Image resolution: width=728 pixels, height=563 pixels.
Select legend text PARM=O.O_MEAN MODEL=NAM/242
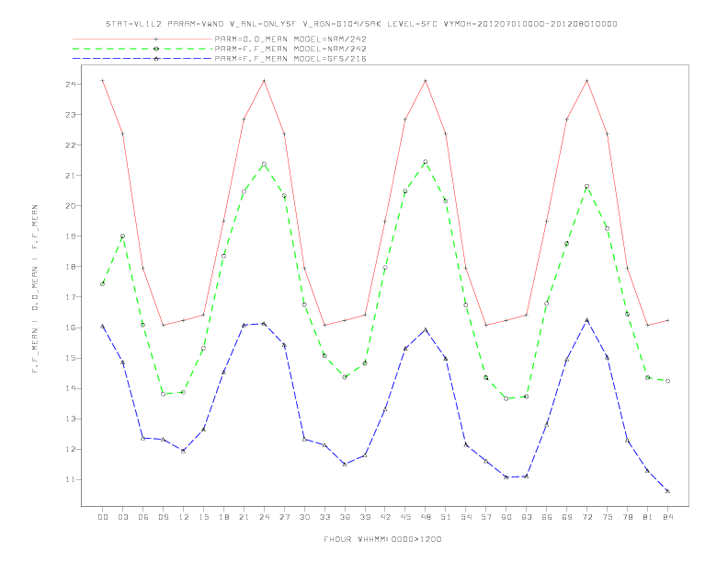[290, 39]
